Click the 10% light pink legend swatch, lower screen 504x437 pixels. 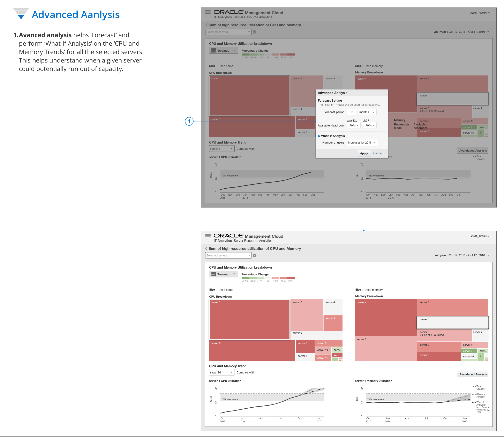(x=276, y=278)
